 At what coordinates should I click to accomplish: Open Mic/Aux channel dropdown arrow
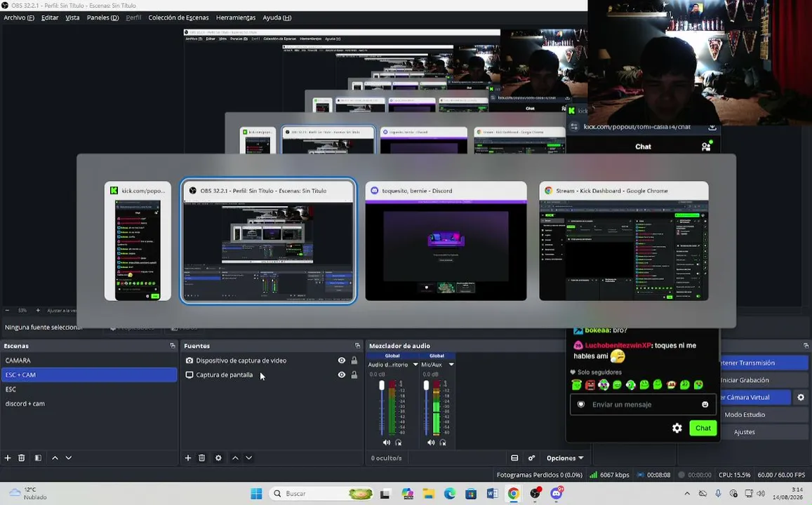tap(451, 365)
